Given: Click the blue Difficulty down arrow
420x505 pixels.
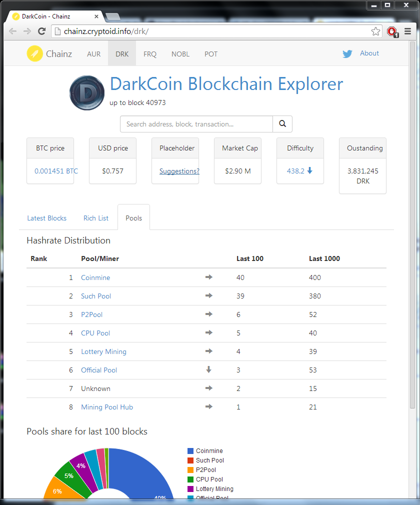Looking at the screenshot, I should tap(310, 170).
